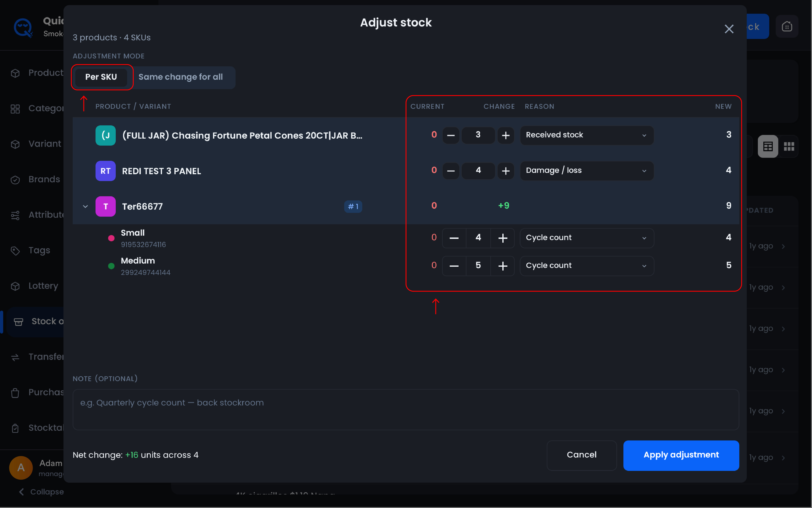Edit change quantity for REDI TEST 3 PANEL
Viewport: 812px width, 508px height.
click(478, 171)
